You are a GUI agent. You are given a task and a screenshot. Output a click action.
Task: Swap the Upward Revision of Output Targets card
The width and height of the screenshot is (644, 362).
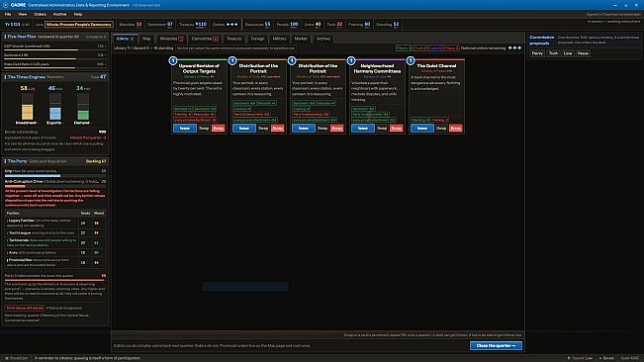(x=204, y=128)
